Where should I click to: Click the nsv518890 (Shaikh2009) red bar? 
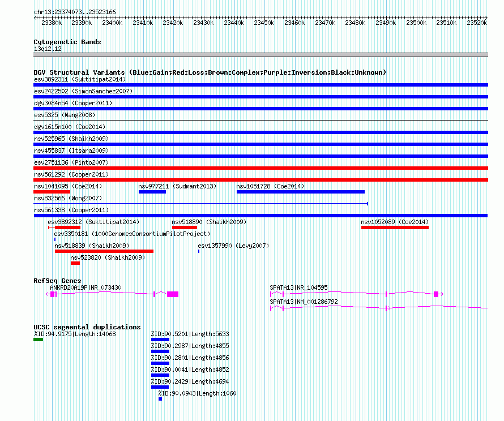pos(185,227)
